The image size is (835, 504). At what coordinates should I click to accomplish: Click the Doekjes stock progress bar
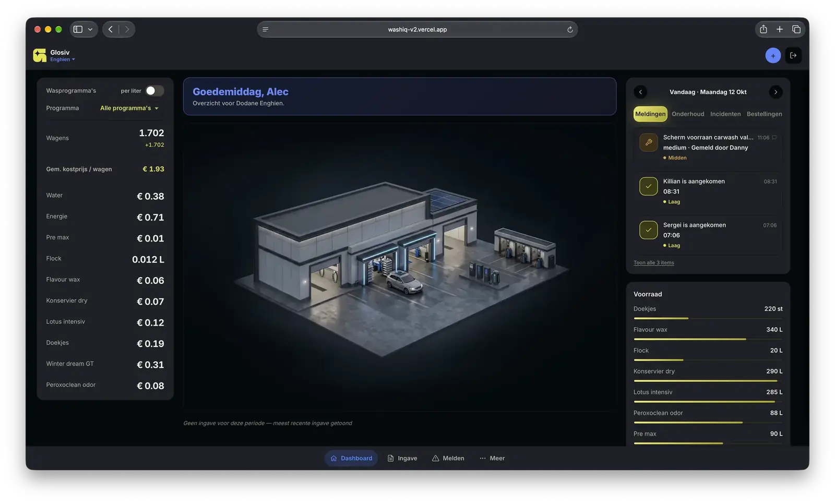click(x=708, y=318)
